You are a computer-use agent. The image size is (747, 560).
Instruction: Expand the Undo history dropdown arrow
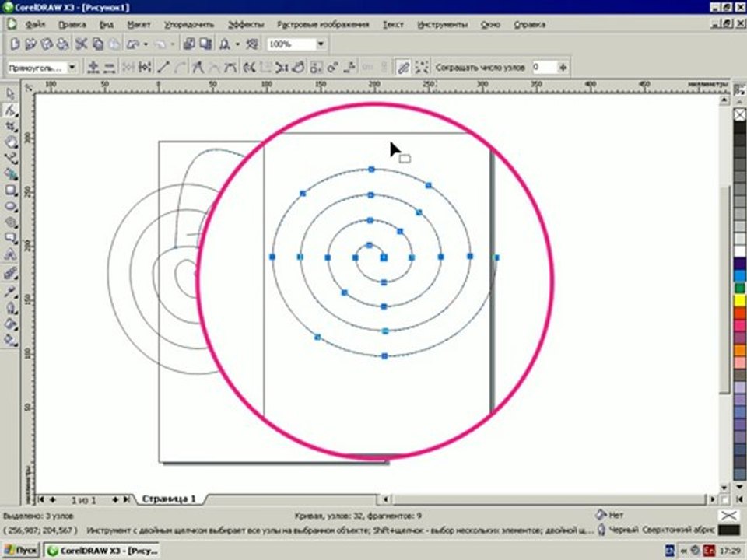point(146,44)
